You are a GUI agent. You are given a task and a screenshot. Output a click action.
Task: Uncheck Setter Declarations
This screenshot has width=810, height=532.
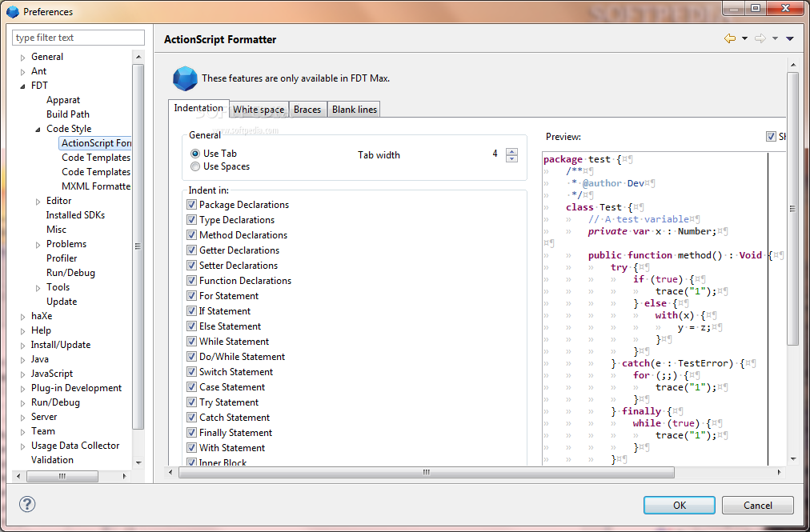tap(191, 266)
